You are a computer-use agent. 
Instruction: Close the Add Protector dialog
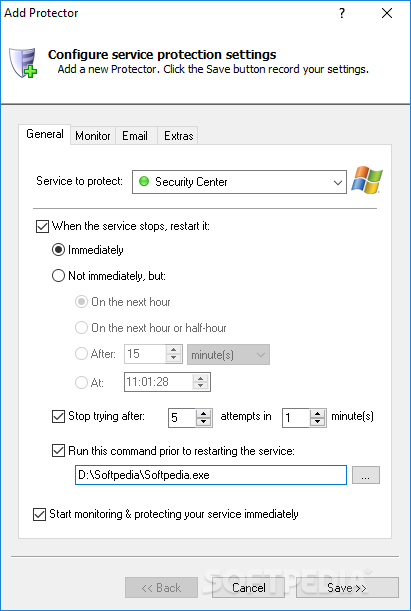[x=387, y=13]
